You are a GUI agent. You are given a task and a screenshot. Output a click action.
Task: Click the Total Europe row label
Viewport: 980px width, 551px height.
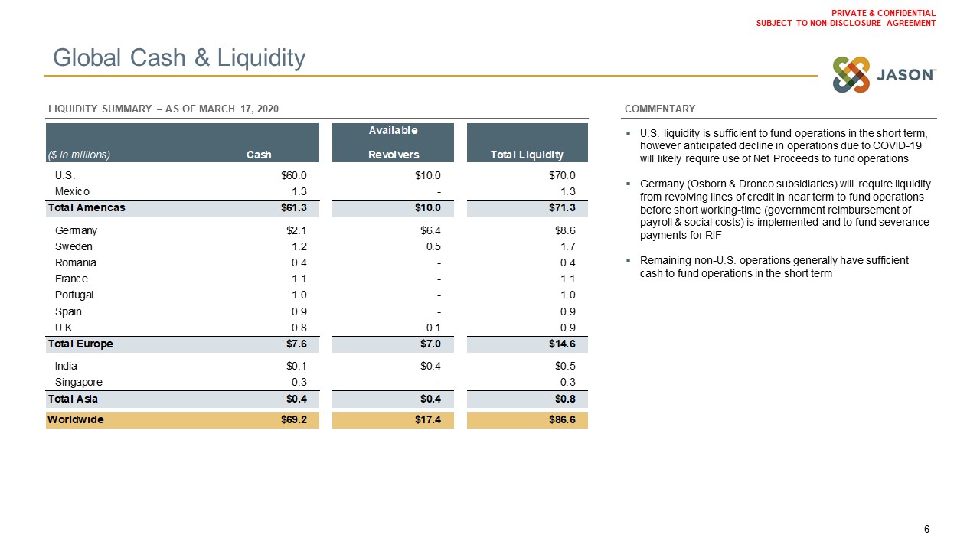tap(80, 344)
